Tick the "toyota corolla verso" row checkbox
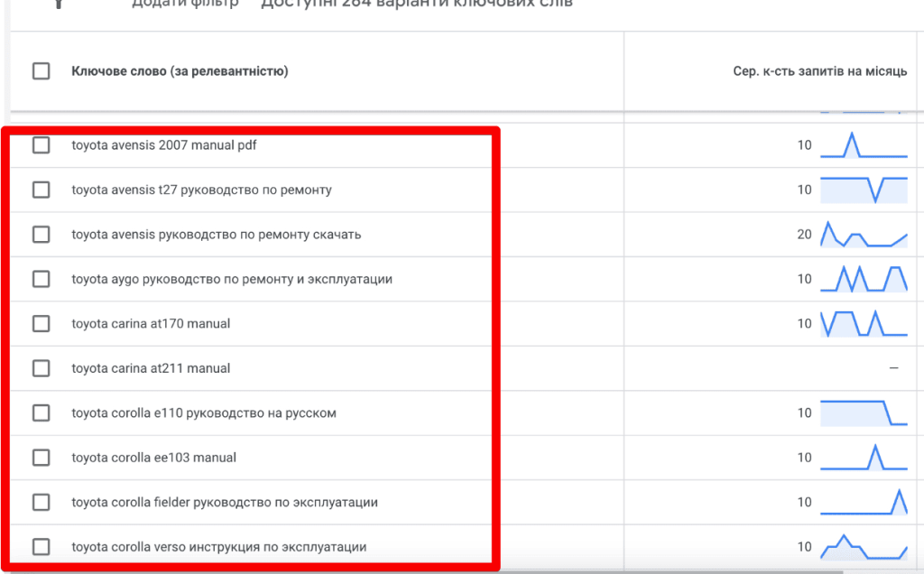 41,547
